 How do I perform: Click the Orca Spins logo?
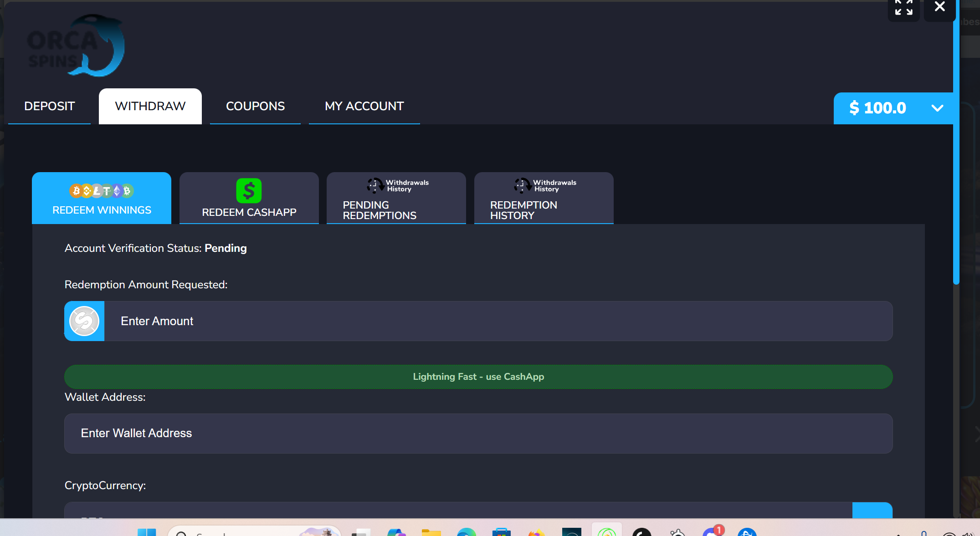coord(76,46)
